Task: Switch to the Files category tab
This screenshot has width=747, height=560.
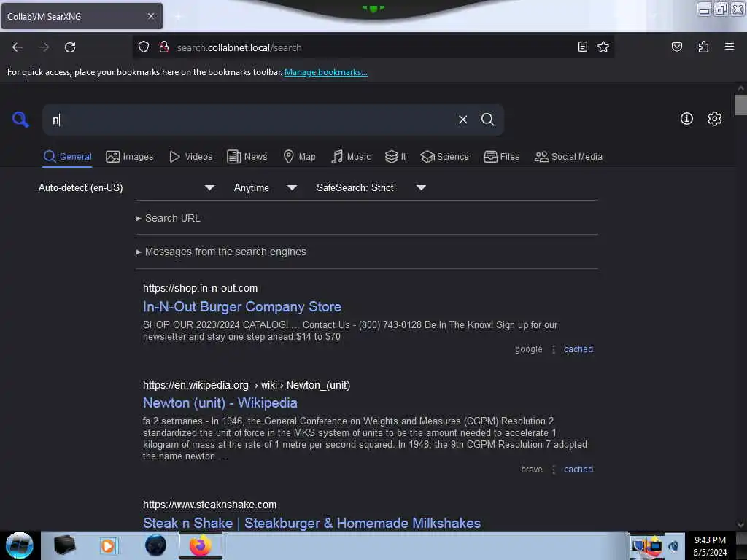Action: tap(501, 157)
